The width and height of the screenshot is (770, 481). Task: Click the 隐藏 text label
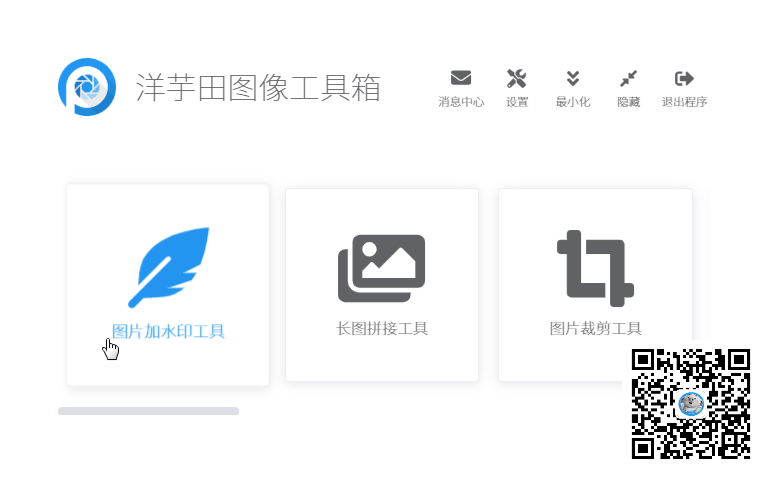(x=628, y=102)
